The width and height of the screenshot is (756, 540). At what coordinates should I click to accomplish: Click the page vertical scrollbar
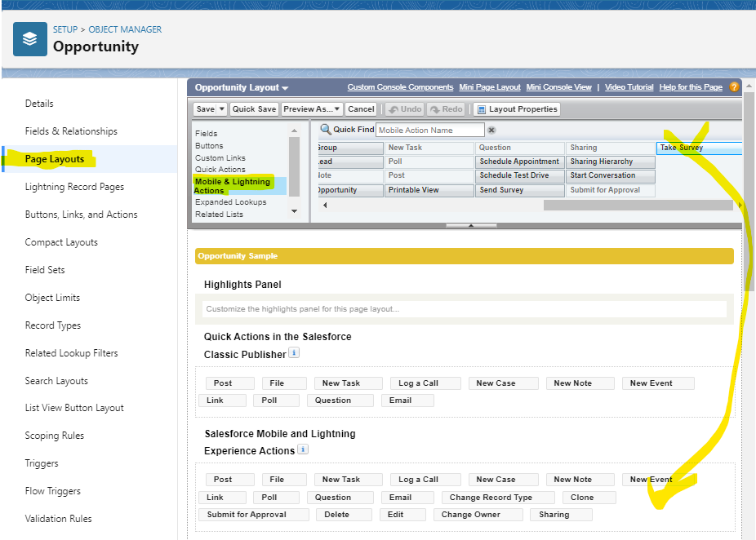[749, 193]
